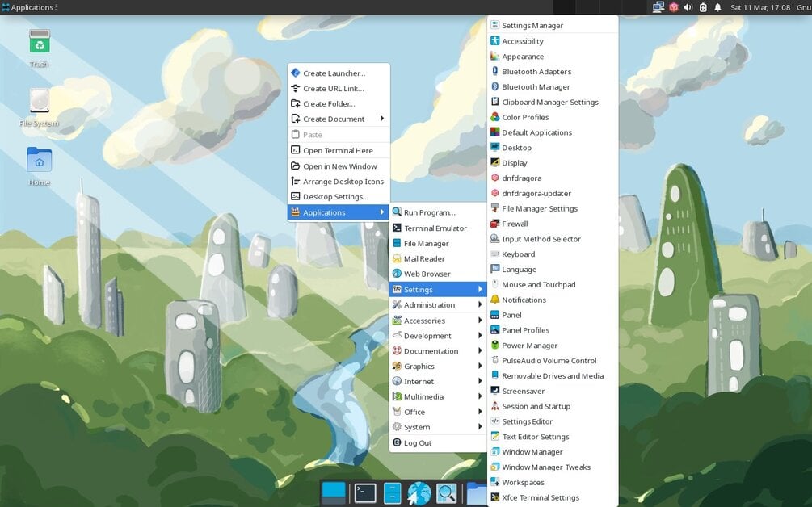Click the red dnfdragora updater tray icon
This screenshot has height=507, width=812.
pos(673,7)
